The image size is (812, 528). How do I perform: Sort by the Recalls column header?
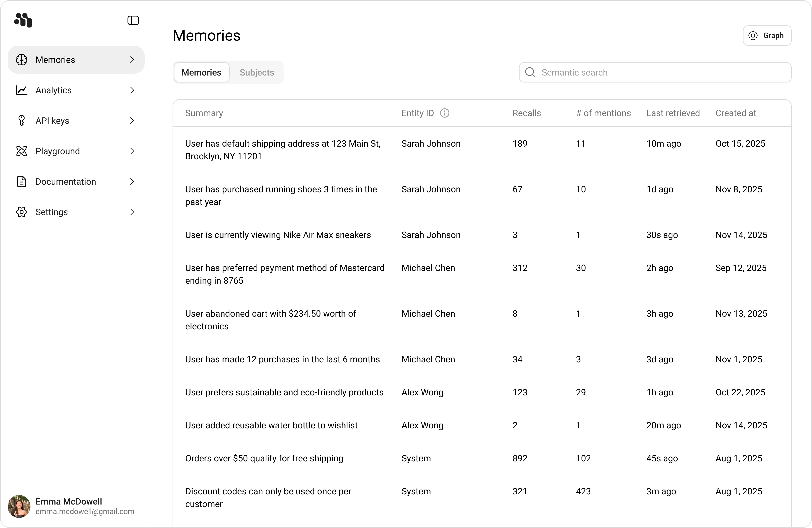click(527, 113)
